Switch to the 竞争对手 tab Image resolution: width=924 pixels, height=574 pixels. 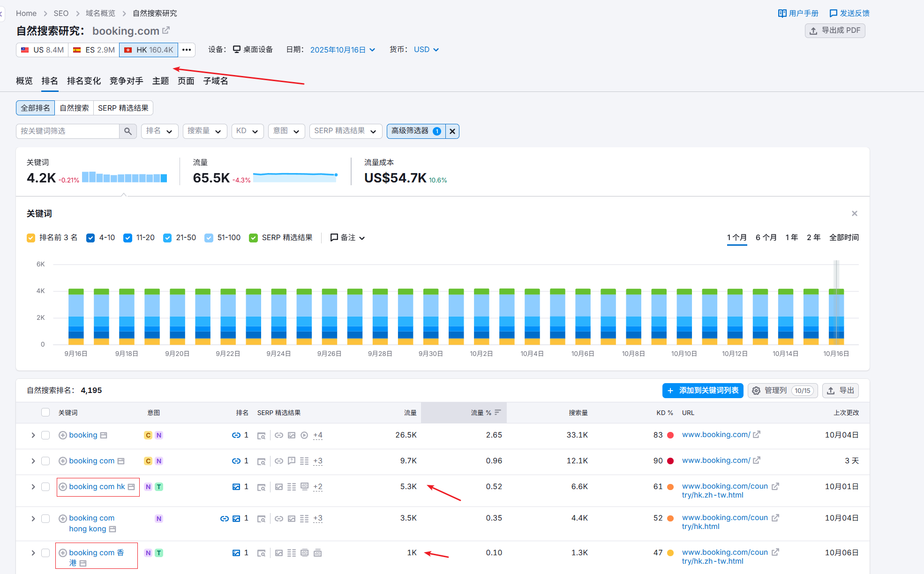pos(126,81)
